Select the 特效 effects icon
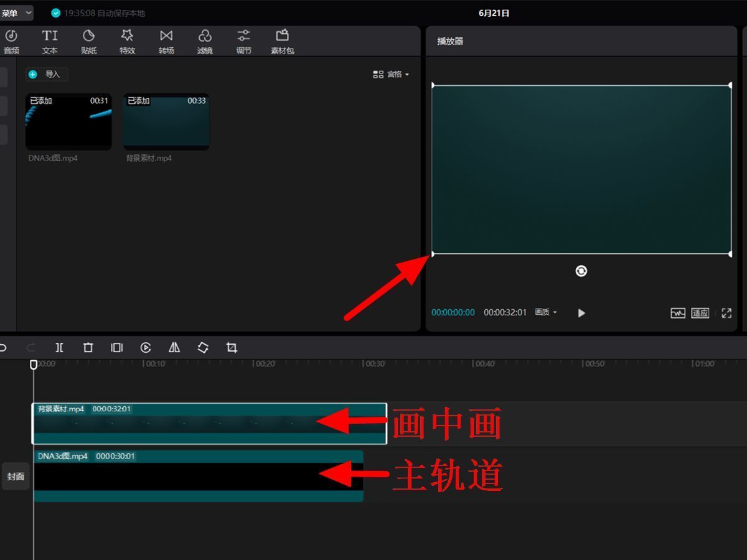This screenshot has width=747, height=560. click(128, 41)
